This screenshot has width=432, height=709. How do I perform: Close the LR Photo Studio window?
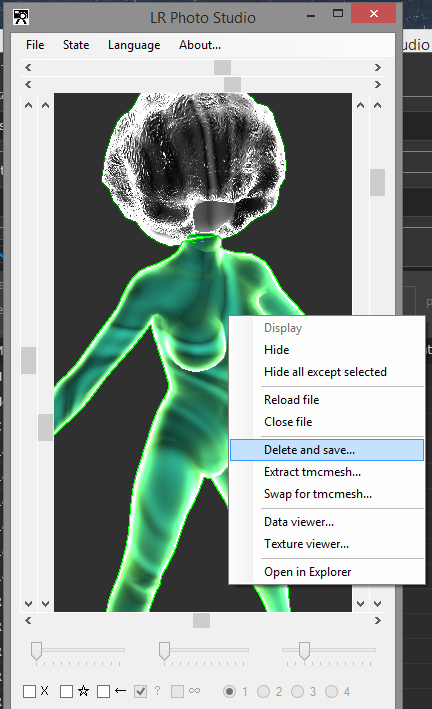point(374,14)
